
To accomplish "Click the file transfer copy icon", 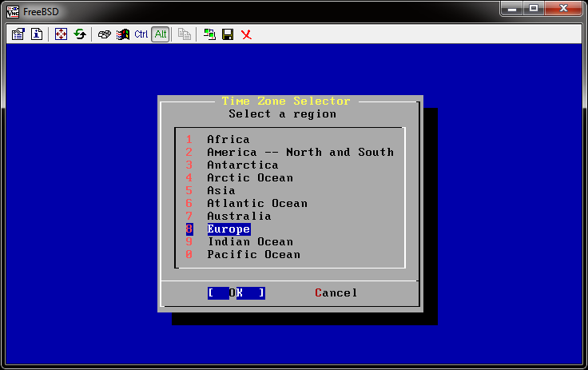I will (184, 34).
